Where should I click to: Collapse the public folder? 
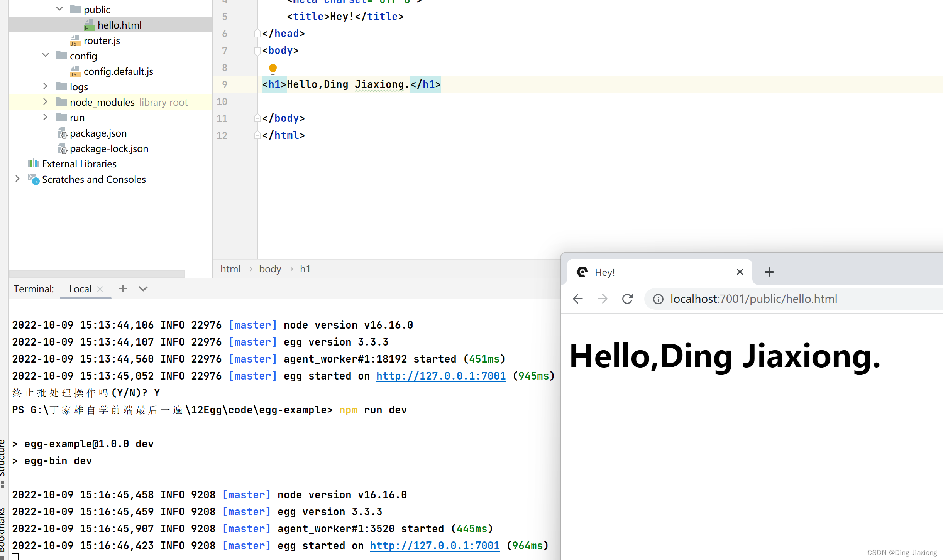point(59,9)
